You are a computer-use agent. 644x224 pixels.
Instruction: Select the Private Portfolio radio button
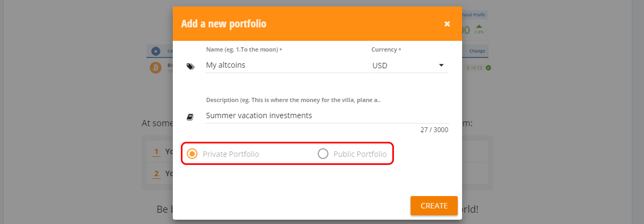pyautogui.click(x=192, y=154)
